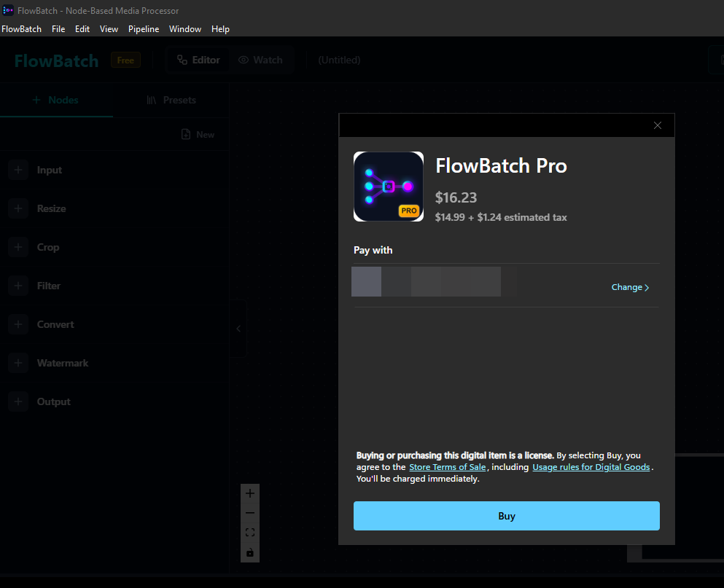724x588 pixels.
Task: Click the zoom out minus canvas control
Action: click(250, 513)
